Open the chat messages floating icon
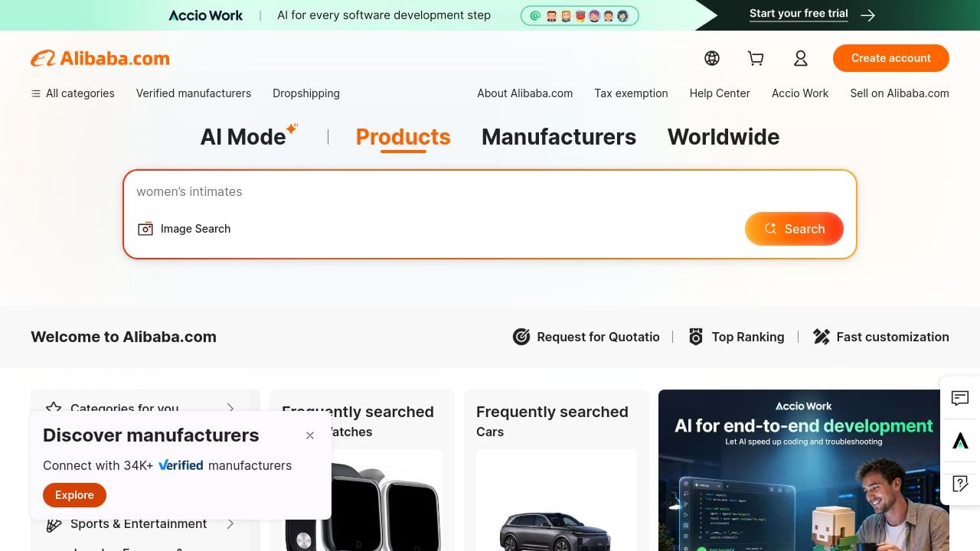Screen dimensions: 980x551 (960, 398)
